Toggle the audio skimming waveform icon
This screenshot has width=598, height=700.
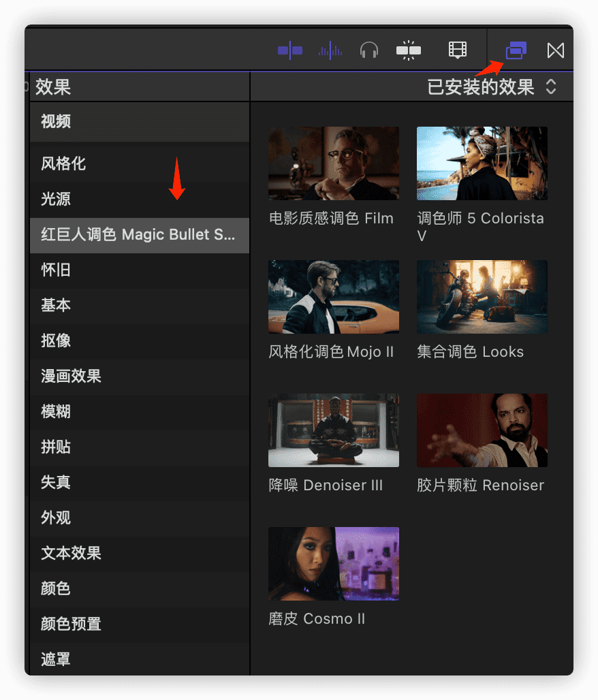330,50
